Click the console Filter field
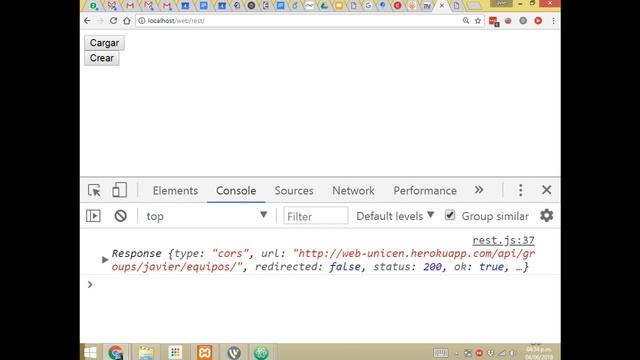 point(316,216)
